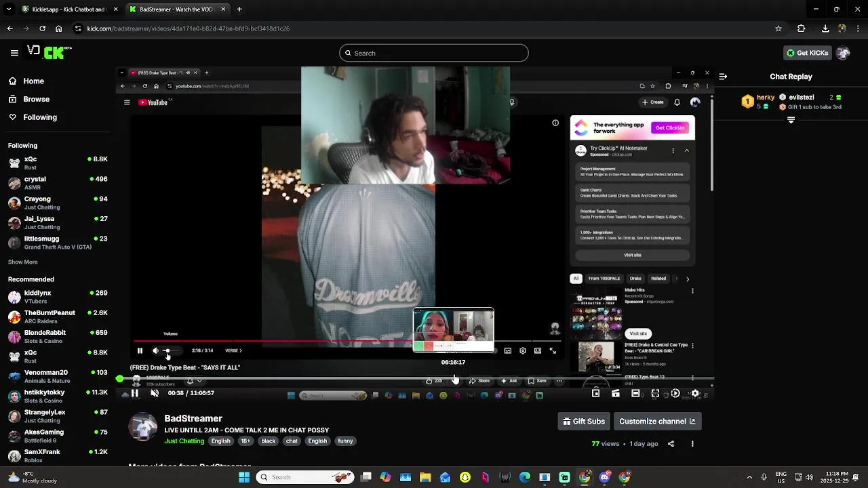Open TheBurntPeanut's channel

click(58, 317)
